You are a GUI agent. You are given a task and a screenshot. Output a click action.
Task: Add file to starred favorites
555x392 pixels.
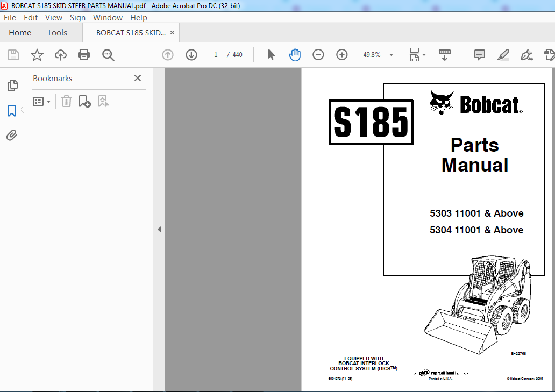37,55
